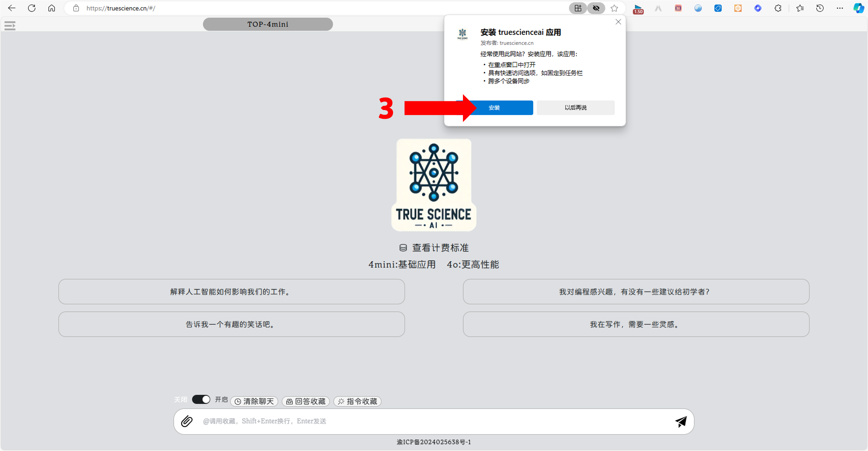
Task: Attach a file with paperclip icon
Action: coord(187,421)
